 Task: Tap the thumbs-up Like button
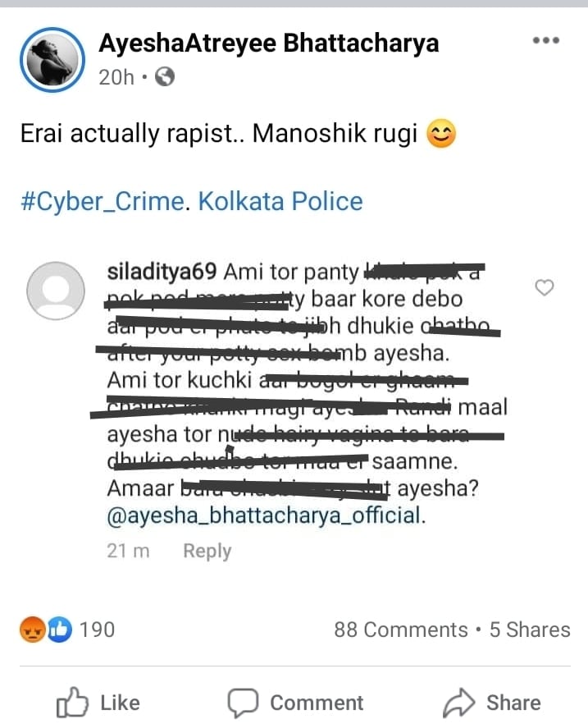pyautogui.click(x=98, y=703)
